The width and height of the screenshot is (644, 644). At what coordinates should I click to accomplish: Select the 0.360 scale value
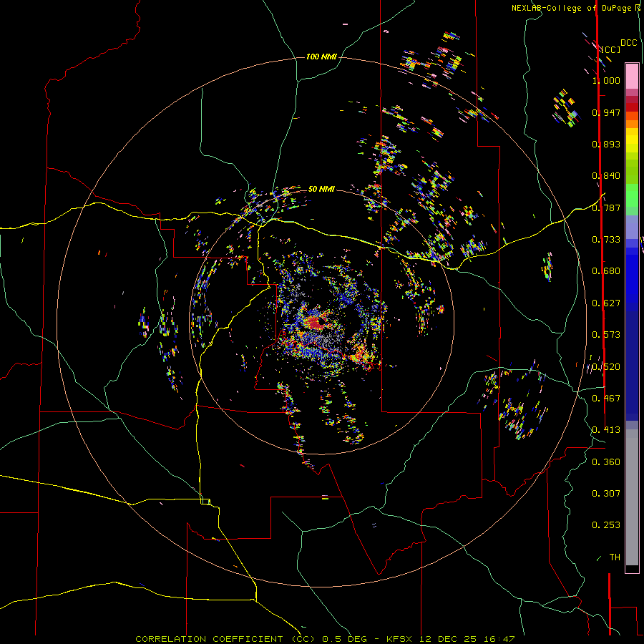pos(606,462)
